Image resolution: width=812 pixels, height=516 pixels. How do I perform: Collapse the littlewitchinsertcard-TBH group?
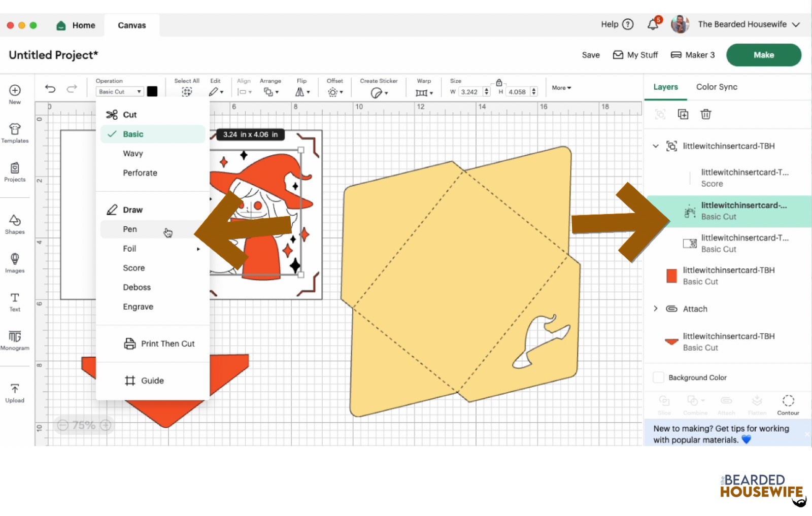click(x=656, y=146)
